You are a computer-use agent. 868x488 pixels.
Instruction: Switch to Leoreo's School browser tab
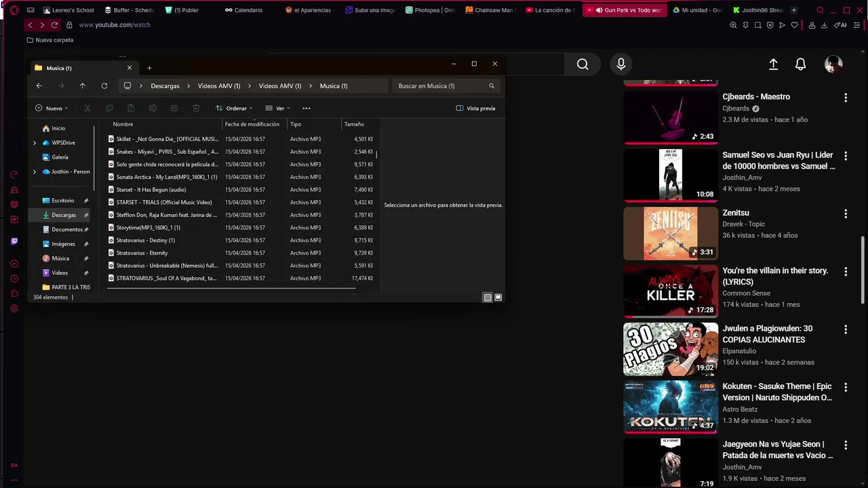(68, 10)
